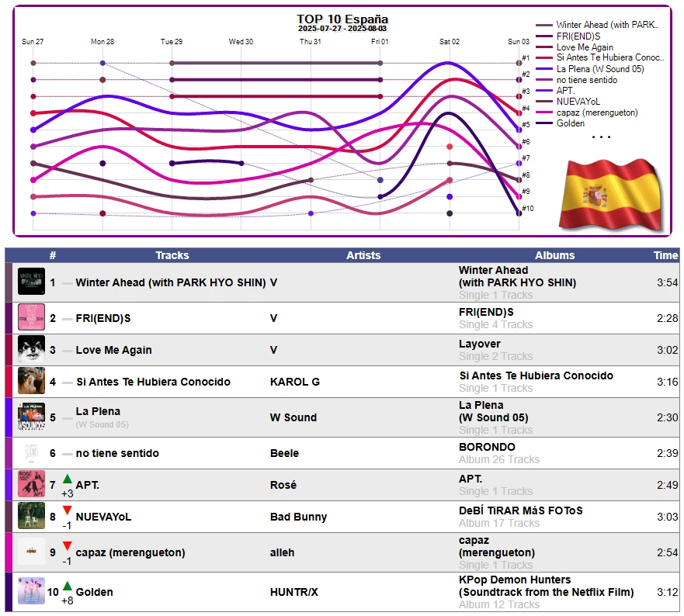
Task: Click the TOP 10 España chart title
Action: point(342,19)
